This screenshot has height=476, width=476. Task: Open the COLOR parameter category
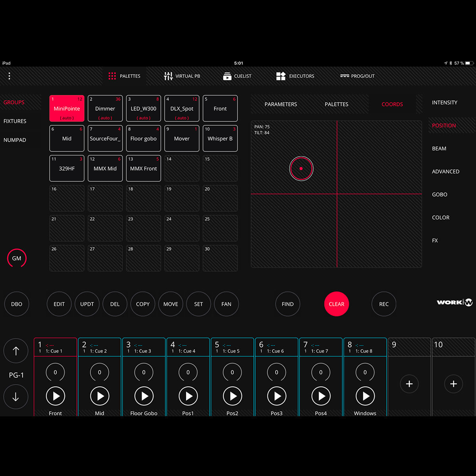click(440, 217)
